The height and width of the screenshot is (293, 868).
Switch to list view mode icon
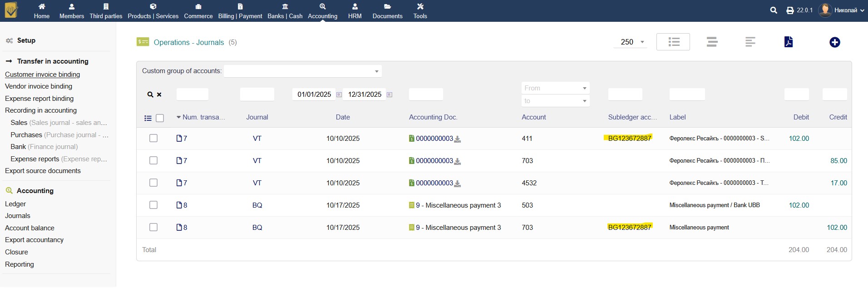(x=673, y=42)
